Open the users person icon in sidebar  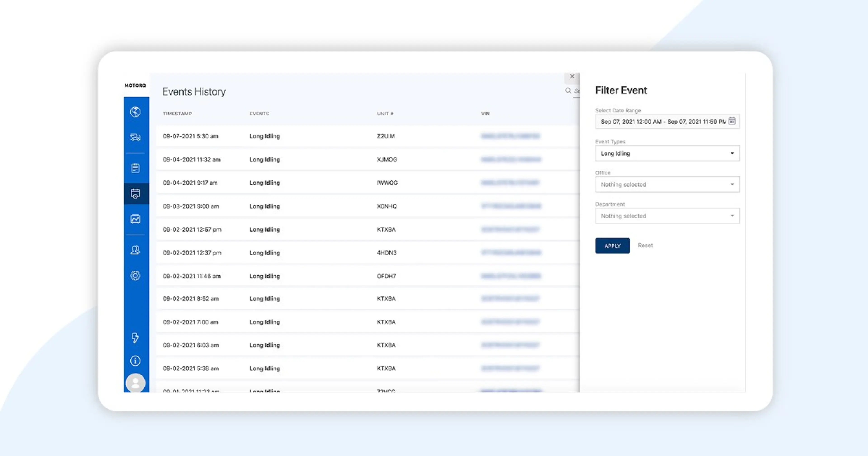click(x=135, y=250)
